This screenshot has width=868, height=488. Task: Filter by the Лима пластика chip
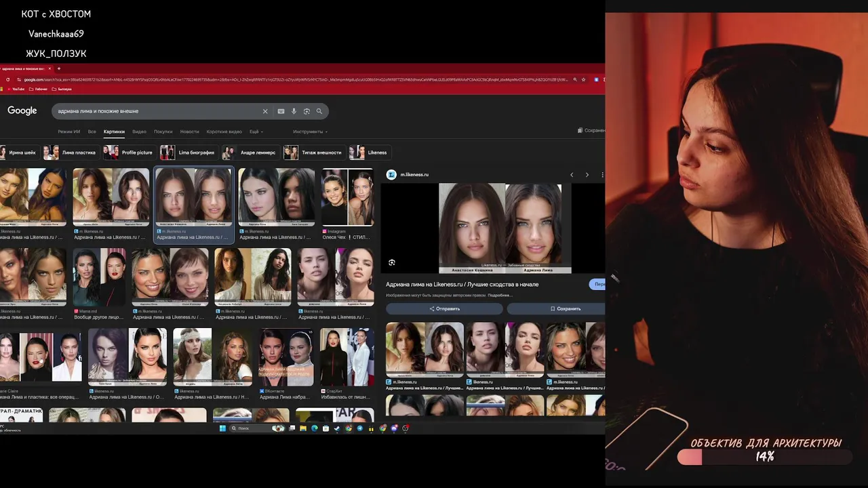[x=70, y=152]
